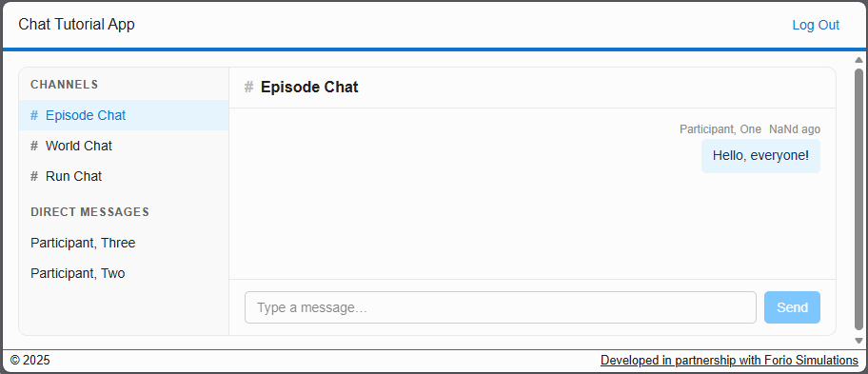The height and width of the screenshot is (374, 868).
Task: Click the vertical scrollbar thumb
Action: [859, 199]
